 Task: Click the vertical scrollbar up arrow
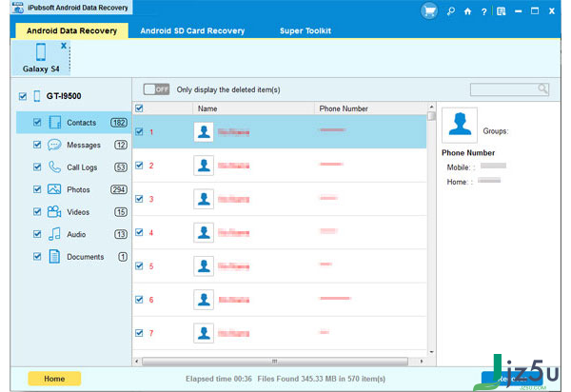431,107
